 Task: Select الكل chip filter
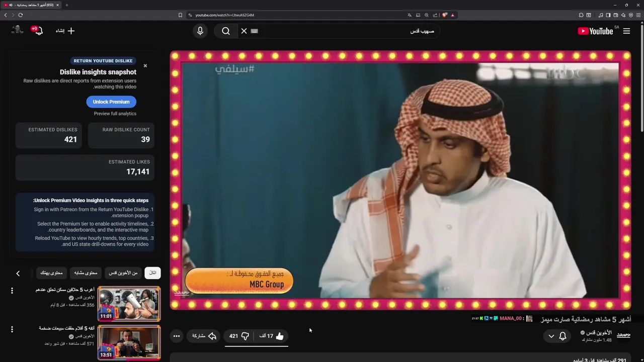tap(152, 273)
